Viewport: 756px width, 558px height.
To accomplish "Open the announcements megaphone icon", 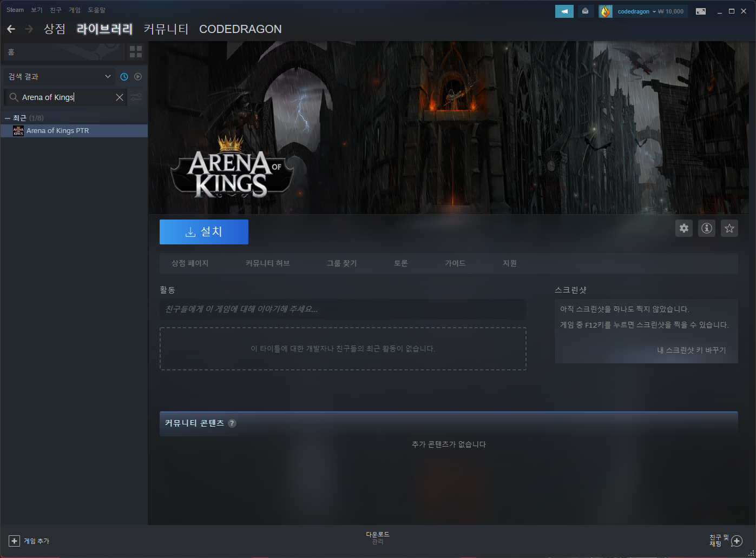I will [x=564, y=11].
